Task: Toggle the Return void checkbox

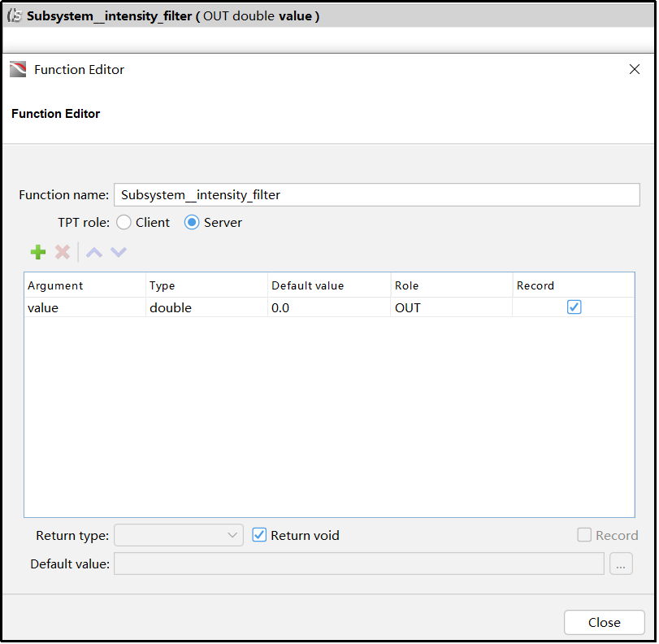Action: point(259,536)
